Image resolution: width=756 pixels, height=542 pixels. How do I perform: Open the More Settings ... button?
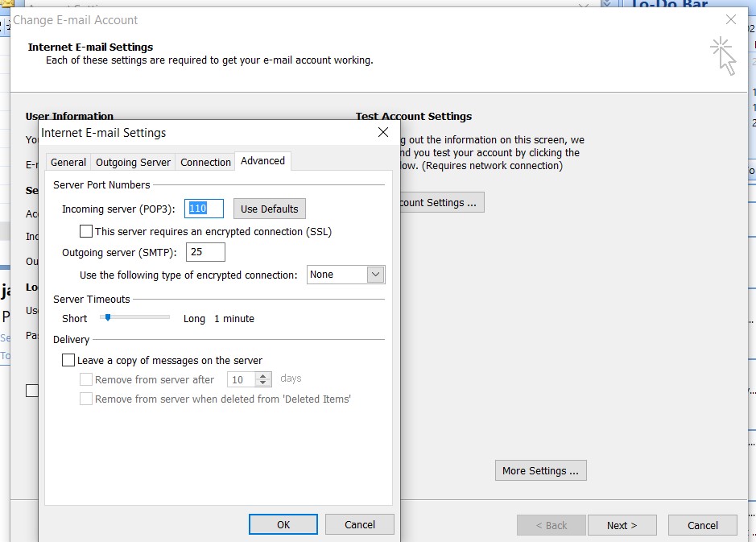(x=540, y=470)
